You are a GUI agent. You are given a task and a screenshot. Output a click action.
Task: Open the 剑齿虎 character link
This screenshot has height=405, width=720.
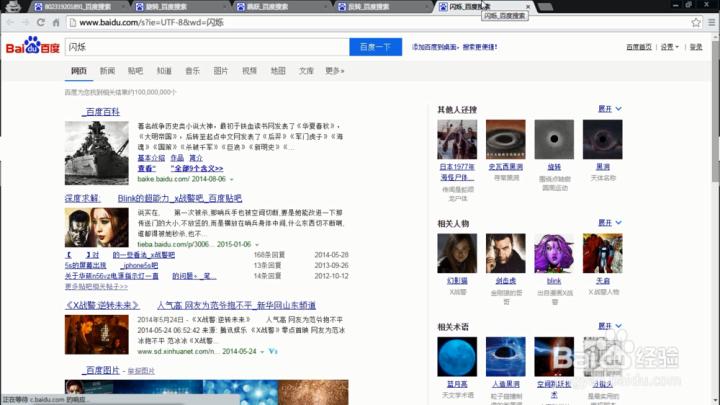tap(506, 281)
